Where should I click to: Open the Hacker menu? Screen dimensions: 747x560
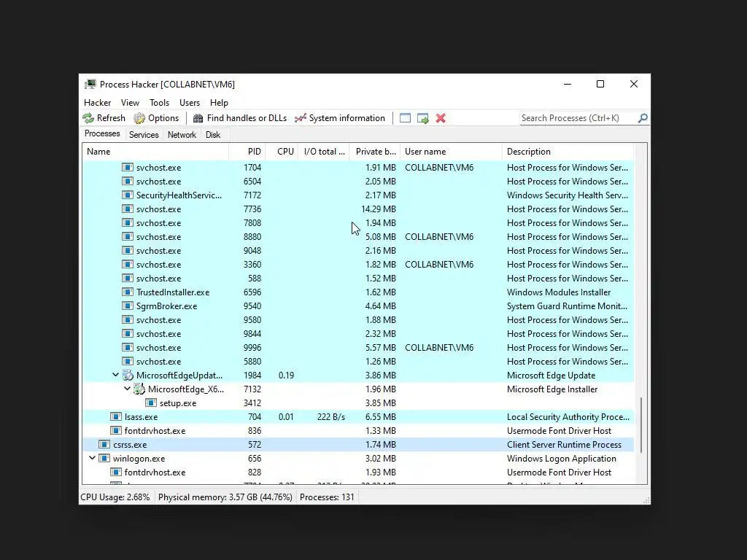click(97, 102)
